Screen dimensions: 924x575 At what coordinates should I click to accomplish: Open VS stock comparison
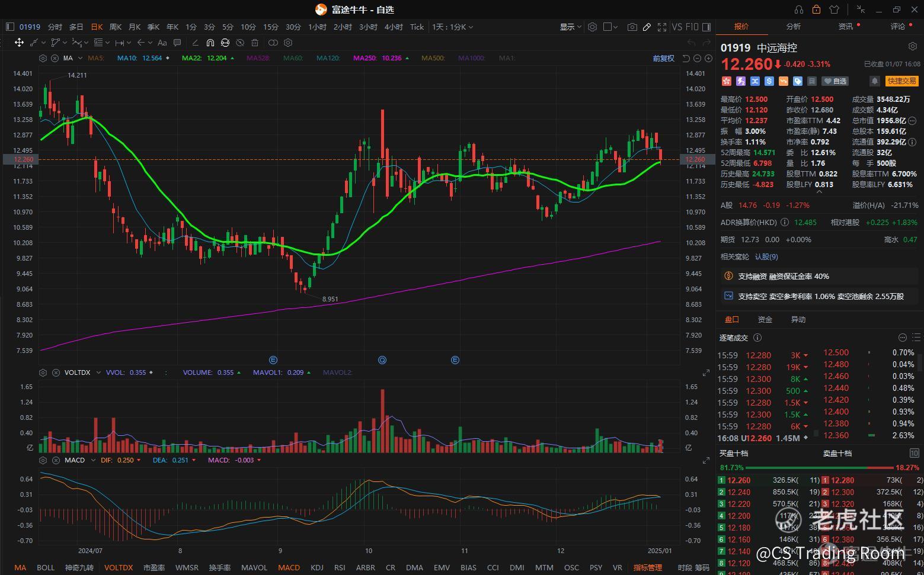tap(677, 27)
